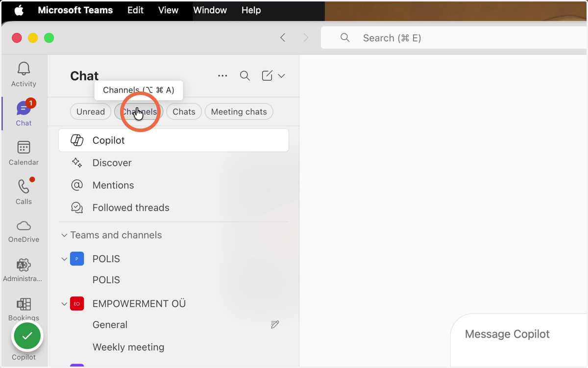Image resolution: width=588 pixels, height=368 pixels.
Task: Click the draft pencil icon beside General
Action: [x=275, y=324]
